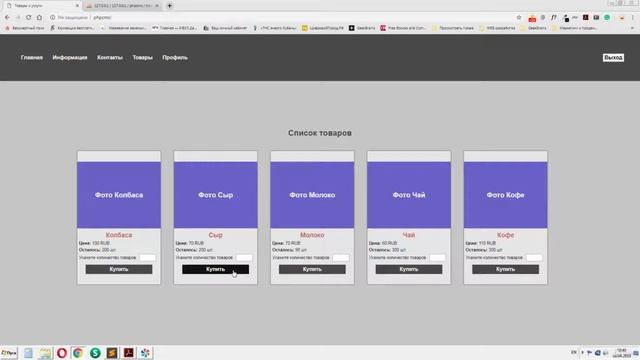Buy Кофе with Купить button
Screen dimensions: 640x360
click(x=505, y=269)
